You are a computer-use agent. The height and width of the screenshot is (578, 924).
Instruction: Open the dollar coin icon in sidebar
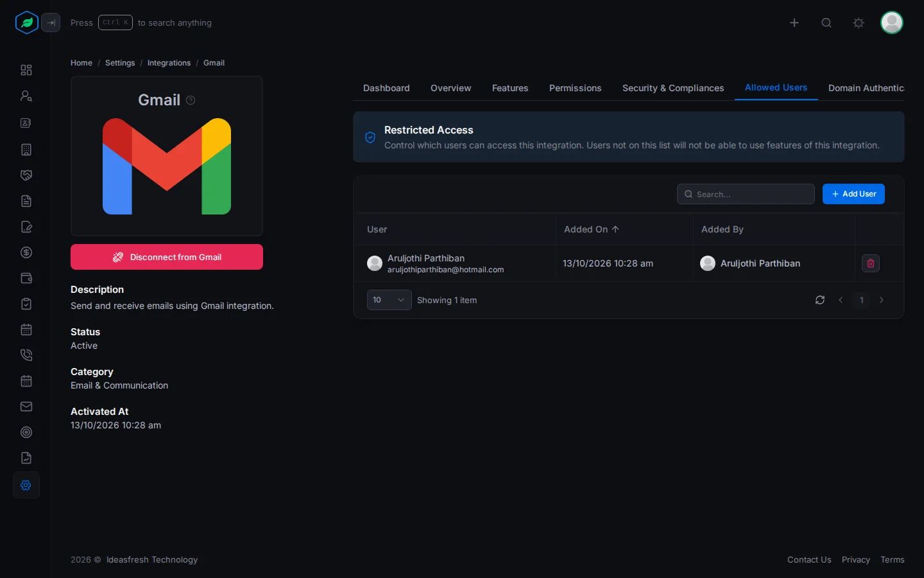pyautogui.click(x=26, y=252)
